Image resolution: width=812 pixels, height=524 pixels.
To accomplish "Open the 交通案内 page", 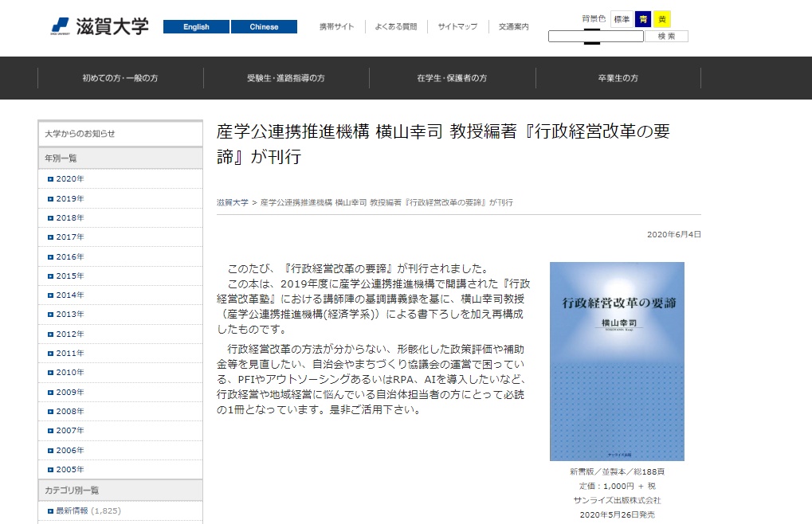I will [x=513, y=27].
